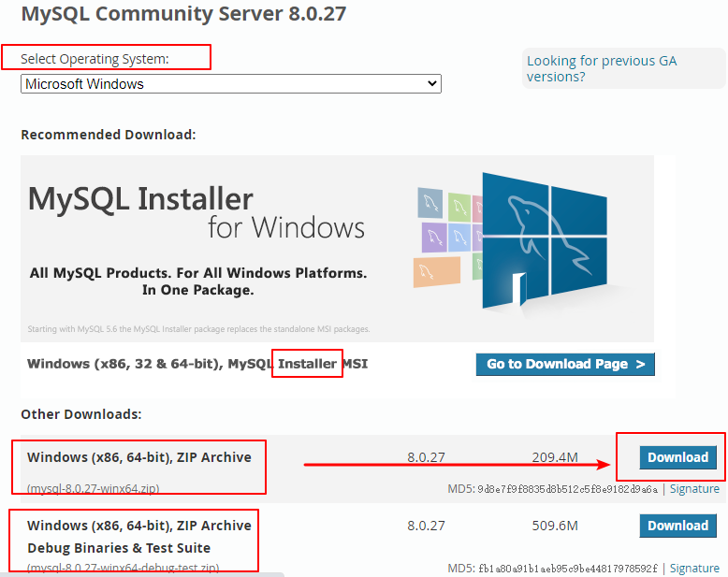
Task: Click the 509.6M file size text
Action: pos(555,526)
